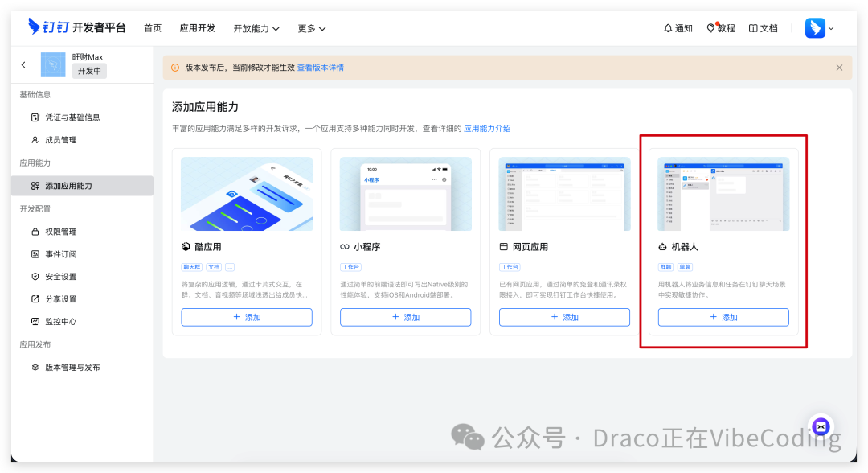Image resolution: width=868 pixels, height=473 pixels.
Task: Open 应用开发 in top navigation
Action: [197, 28]
